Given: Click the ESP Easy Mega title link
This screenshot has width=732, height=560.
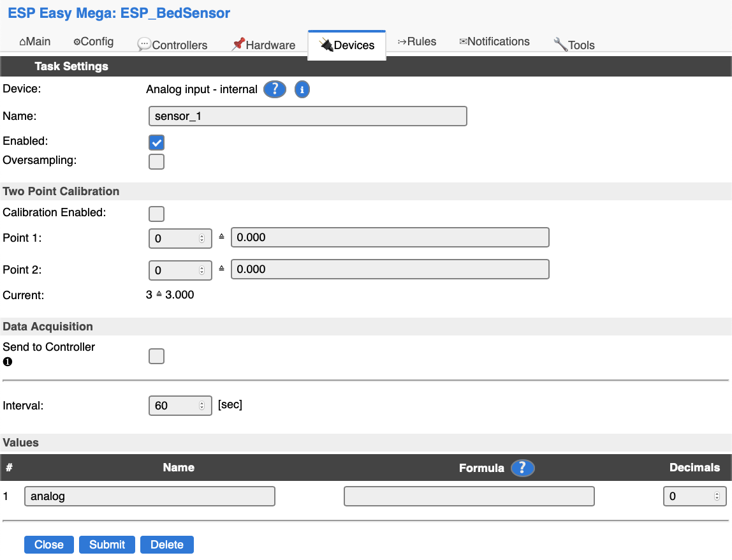Looking at the screenshot, I should [x=119, y=13].
